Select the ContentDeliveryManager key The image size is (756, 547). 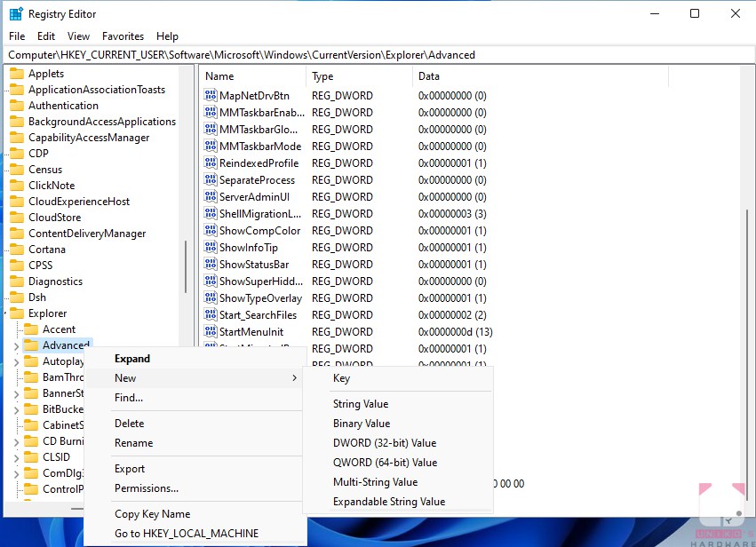[87, 234]
